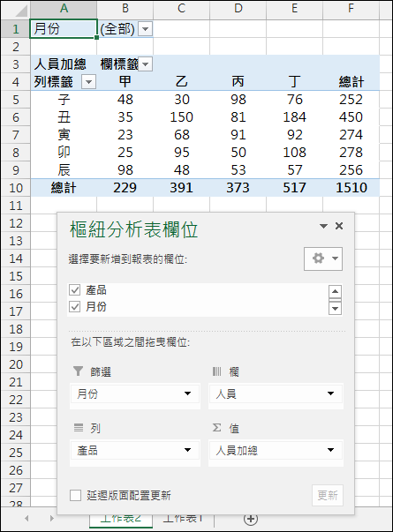Screen dimensions: 393x532
Task: Select row 10 header
Action: point(15,188)
